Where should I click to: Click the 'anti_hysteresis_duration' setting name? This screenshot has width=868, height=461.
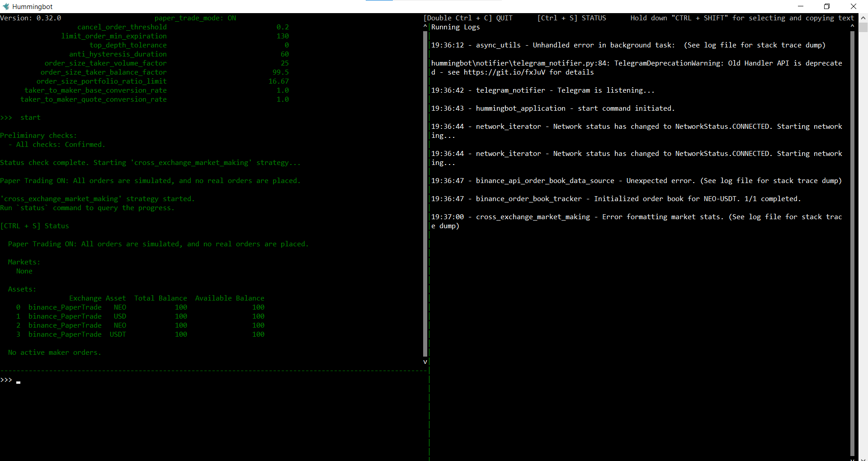pos(118,54)
